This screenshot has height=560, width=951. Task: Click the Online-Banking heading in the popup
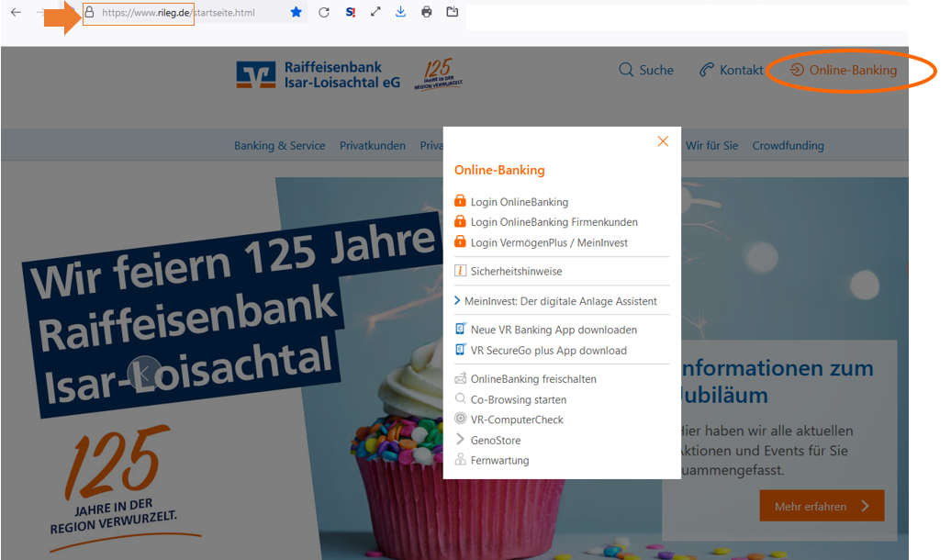[499, 170]
